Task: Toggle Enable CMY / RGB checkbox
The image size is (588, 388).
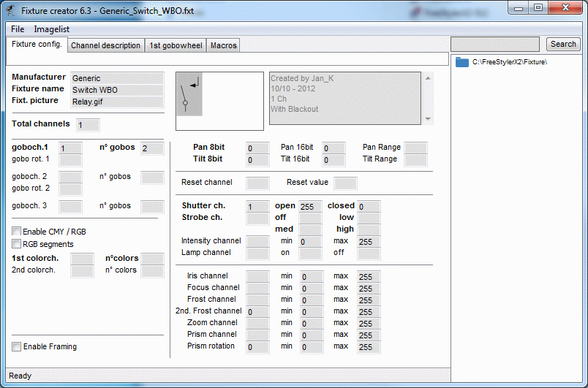Action: click(16, 232)
